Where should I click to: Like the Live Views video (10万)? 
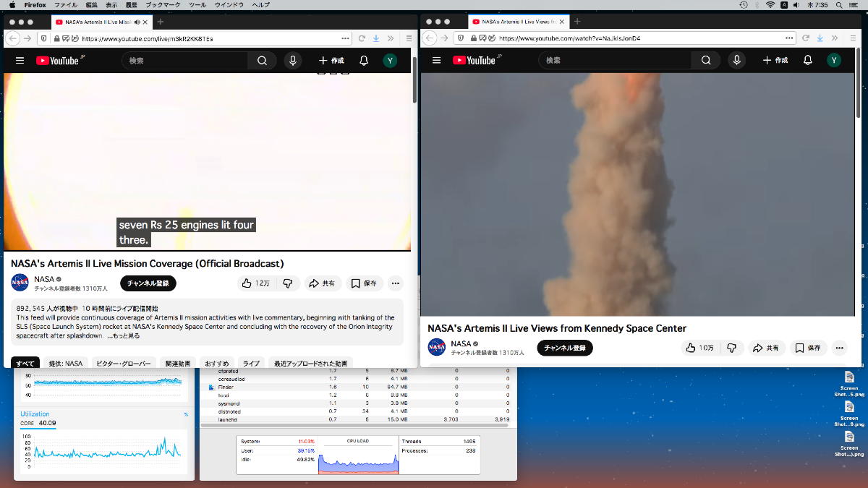[699, 348]
